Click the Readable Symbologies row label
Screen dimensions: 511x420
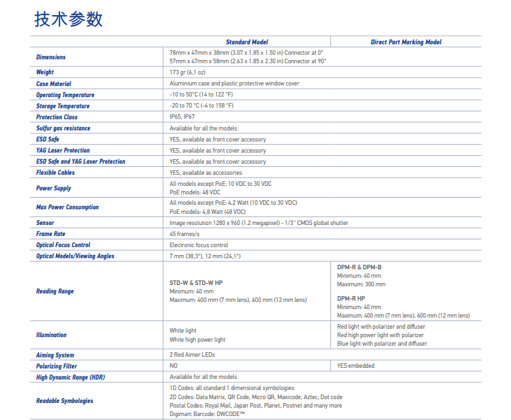[65, 400]
